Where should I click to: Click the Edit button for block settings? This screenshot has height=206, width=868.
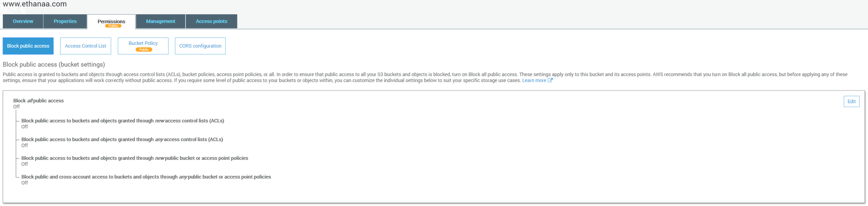click(851, 101)
